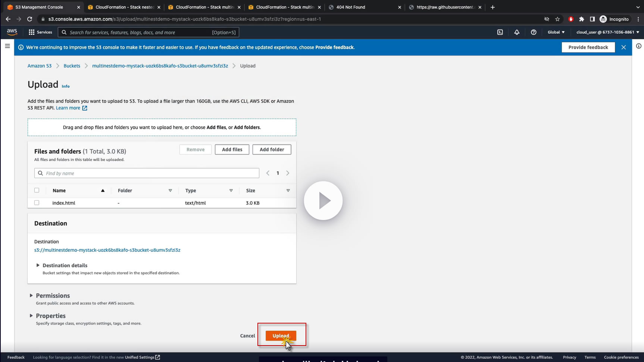Open the Upload Info link

[66, 86]
